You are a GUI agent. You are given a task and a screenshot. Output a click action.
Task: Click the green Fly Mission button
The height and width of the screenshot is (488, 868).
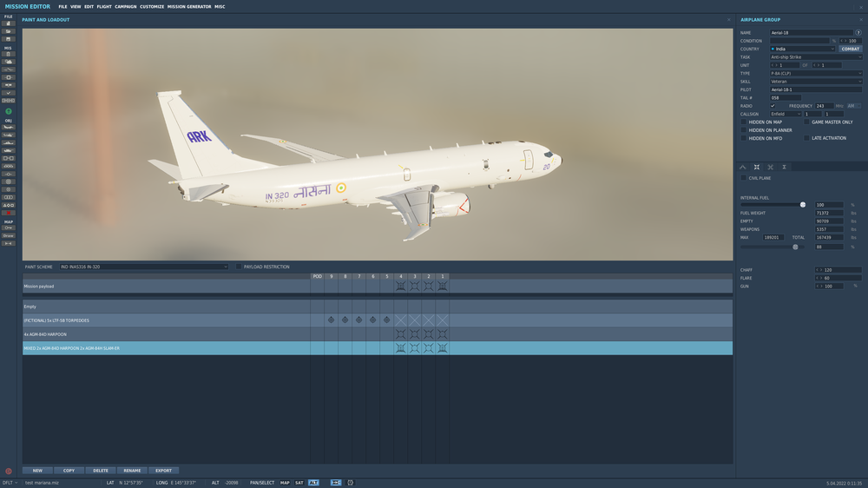pos(9,111)
